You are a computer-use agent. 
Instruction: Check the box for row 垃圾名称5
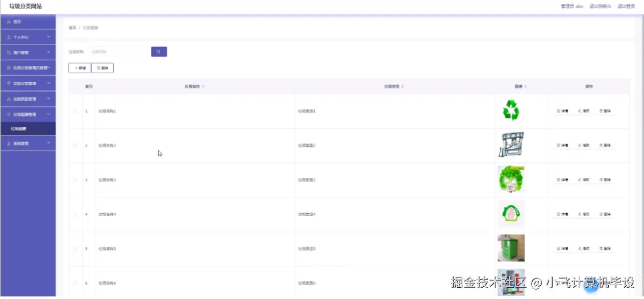pos(76,249)
